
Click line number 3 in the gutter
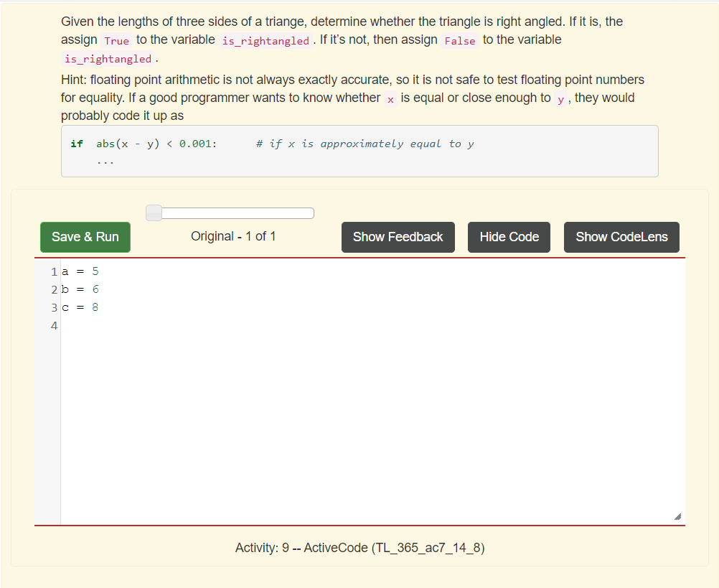point(53,307)
